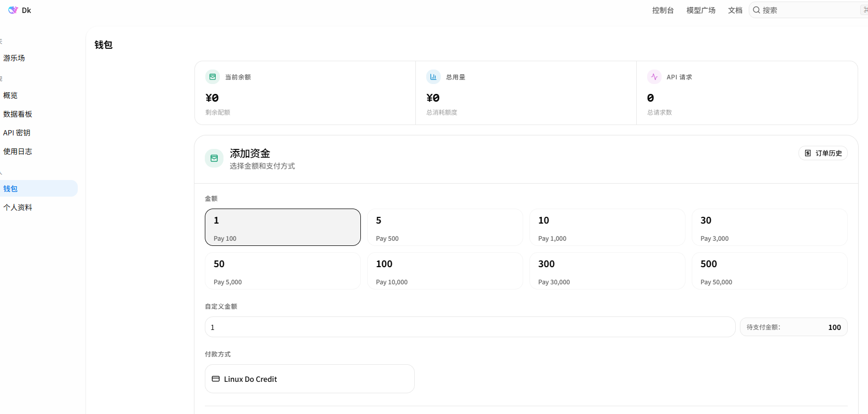Select amount 1 (Pay 100)

click(283, 227)
